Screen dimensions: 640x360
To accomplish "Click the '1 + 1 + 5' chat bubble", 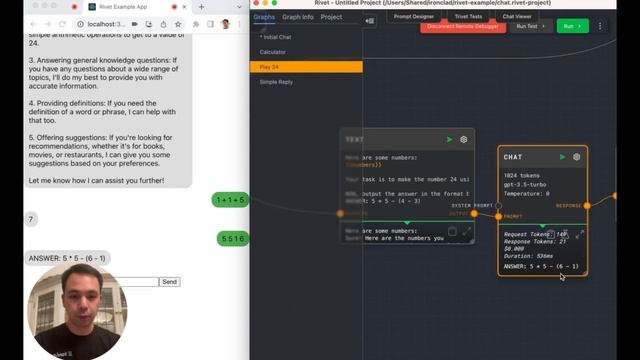I will pos(230,200).
